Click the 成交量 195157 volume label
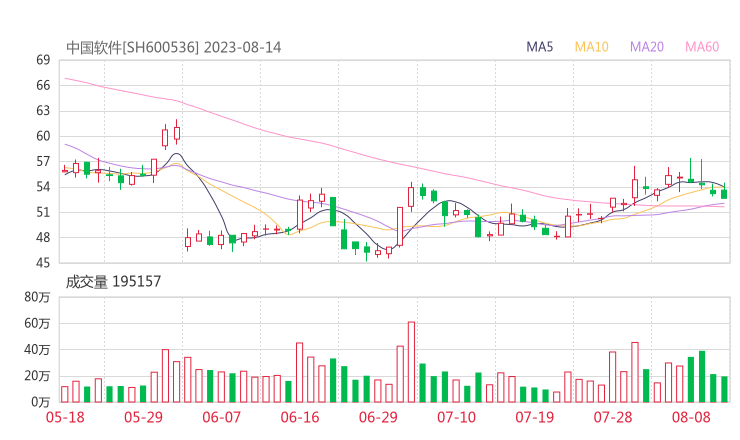 (x=113, y=282)
